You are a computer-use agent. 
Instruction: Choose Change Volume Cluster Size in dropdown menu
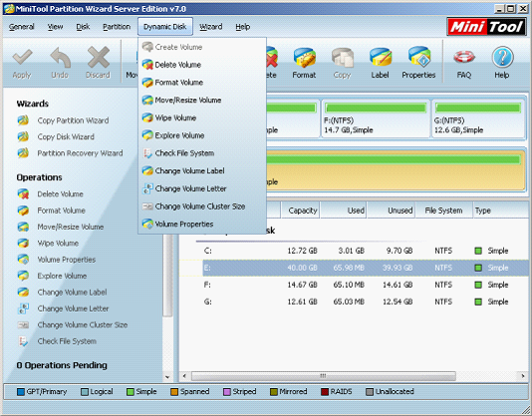tap(202, 206)
